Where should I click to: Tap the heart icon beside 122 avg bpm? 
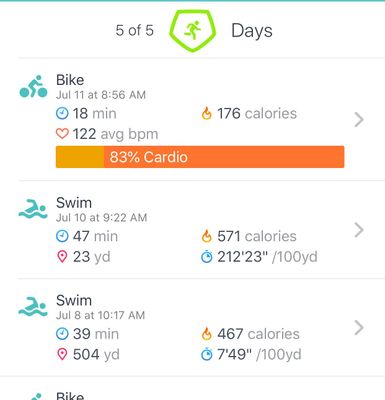tap(62, 134)
